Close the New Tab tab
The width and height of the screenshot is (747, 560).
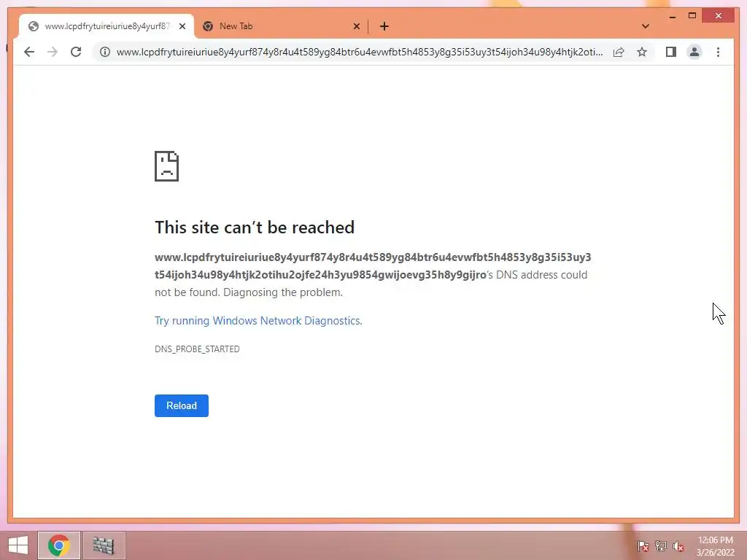click(x=356, y=26)
